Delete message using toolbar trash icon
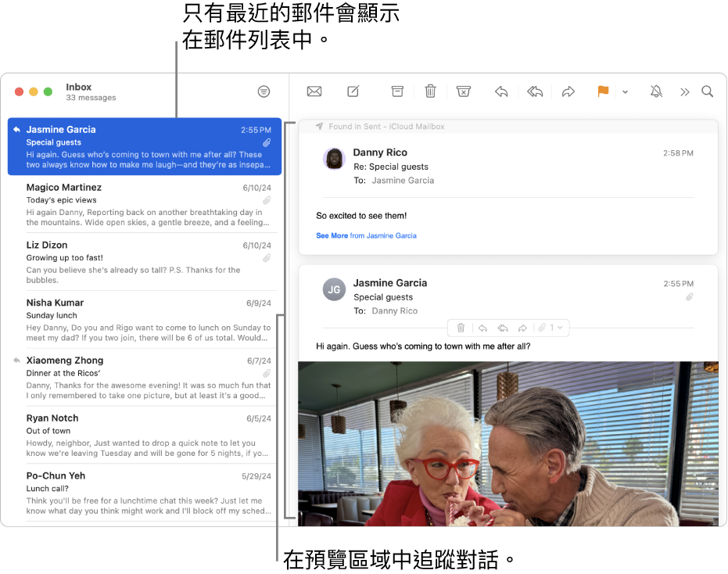 430,91
